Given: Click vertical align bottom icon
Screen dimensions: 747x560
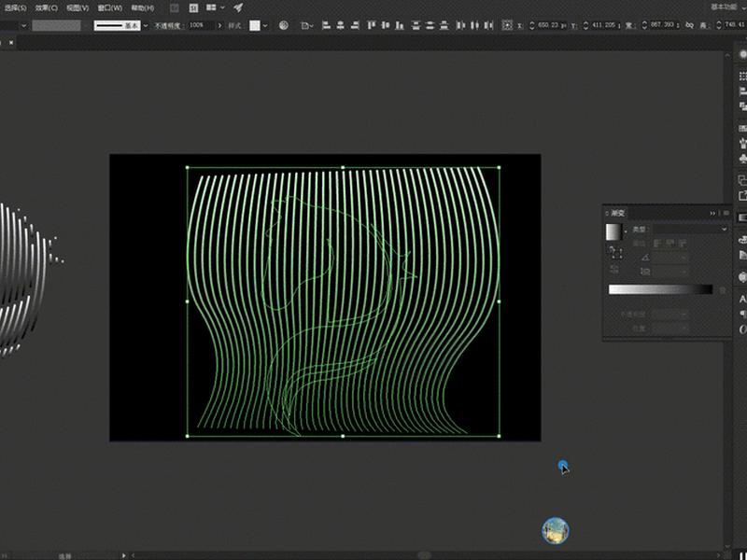Looking at the screenshot, I should click(400, 25).
